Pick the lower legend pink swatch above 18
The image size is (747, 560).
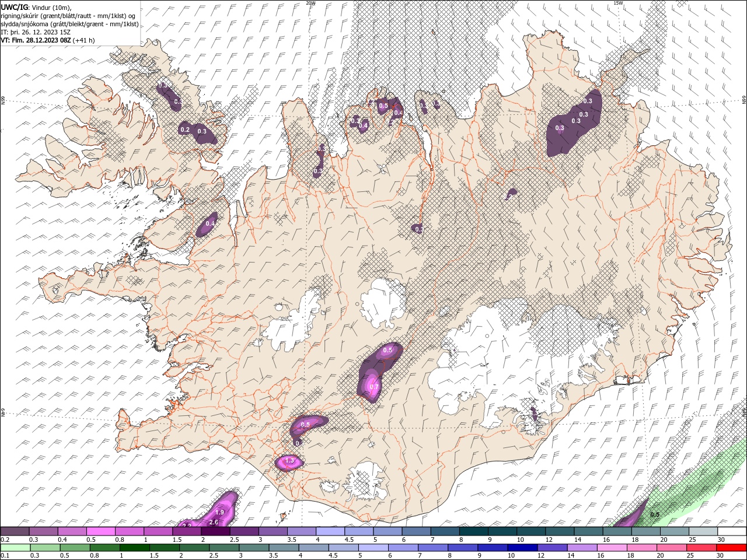(x=641, y=548)
